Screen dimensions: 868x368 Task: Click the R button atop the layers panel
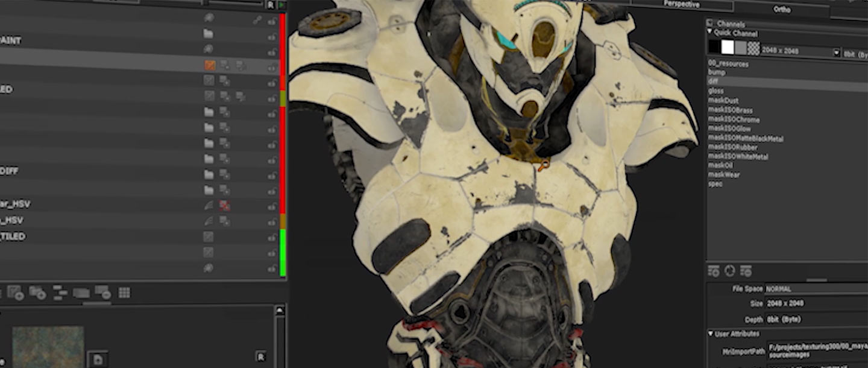click(271, 5)
